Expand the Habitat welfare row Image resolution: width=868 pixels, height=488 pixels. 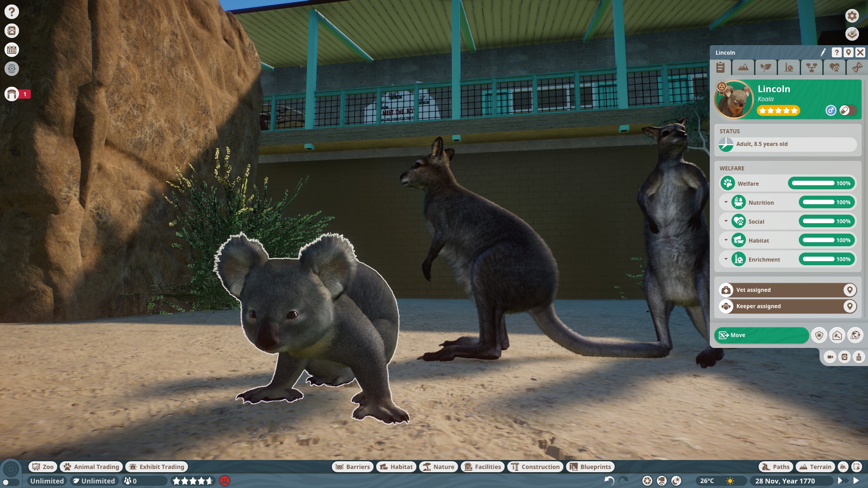(x=726, y=240)
